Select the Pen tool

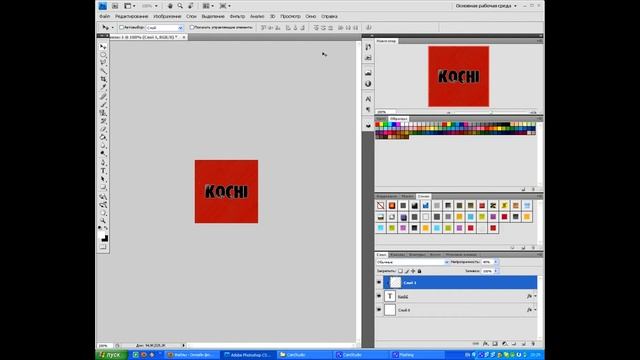click(x=103, y=163)
